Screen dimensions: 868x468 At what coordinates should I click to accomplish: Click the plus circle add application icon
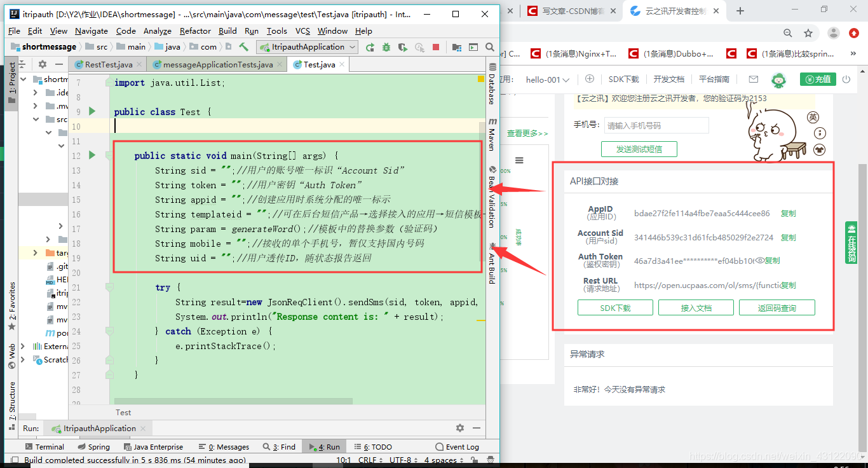(590, 79)
